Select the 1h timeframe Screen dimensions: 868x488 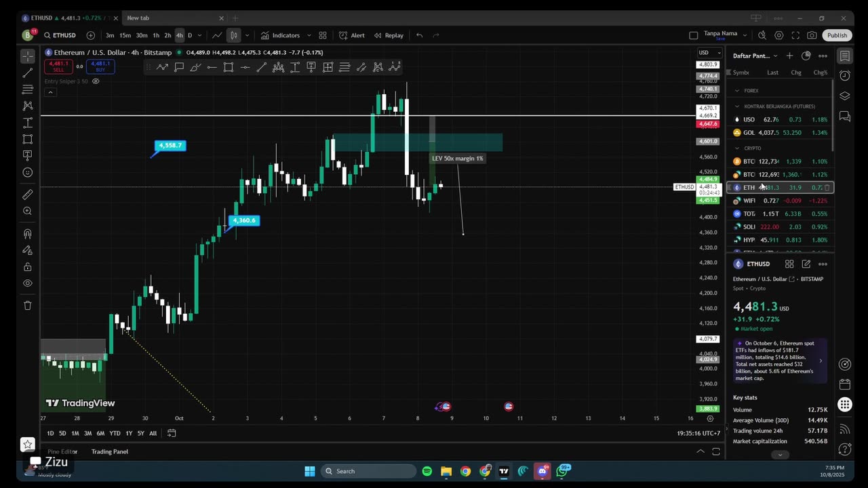(156, 35)
